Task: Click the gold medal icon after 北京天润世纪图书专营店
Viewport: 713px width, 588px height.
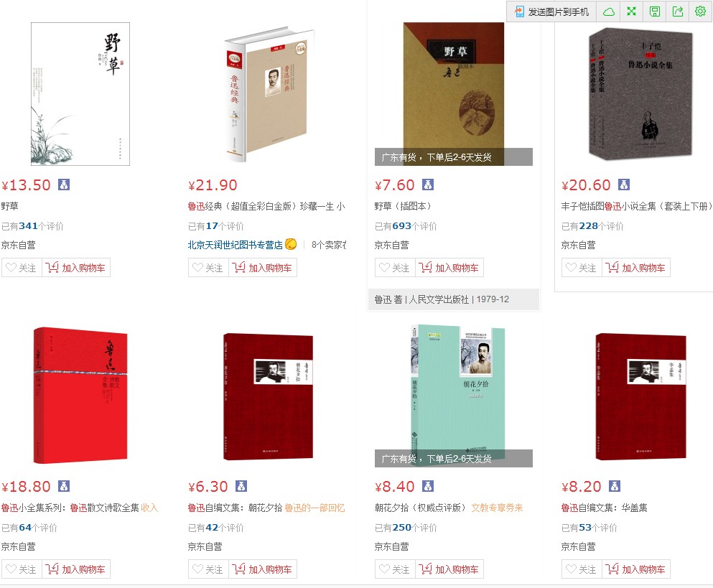Action: tap(291, 245)
